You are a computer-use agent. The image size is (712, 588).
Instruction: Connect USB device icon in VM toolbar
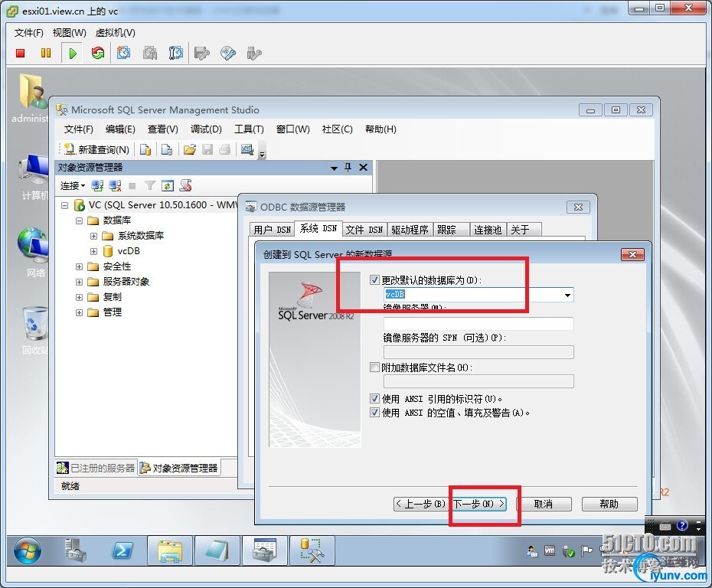pos(254,53)
